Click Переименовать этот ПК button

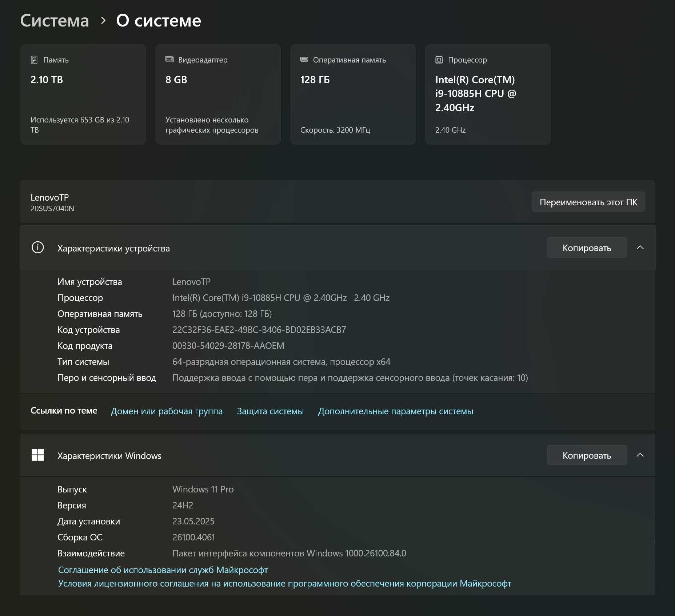click(588, 202)
